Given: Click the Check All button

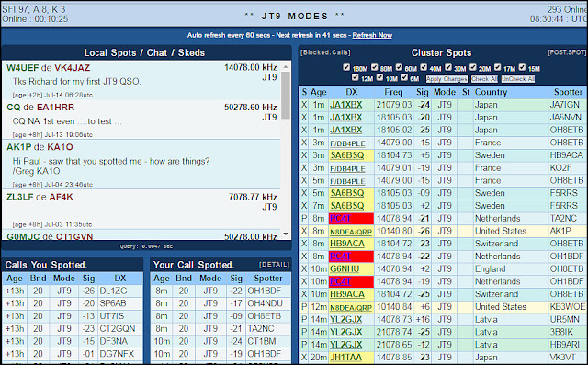Looking at the screenshot, I should pos(484,79).
